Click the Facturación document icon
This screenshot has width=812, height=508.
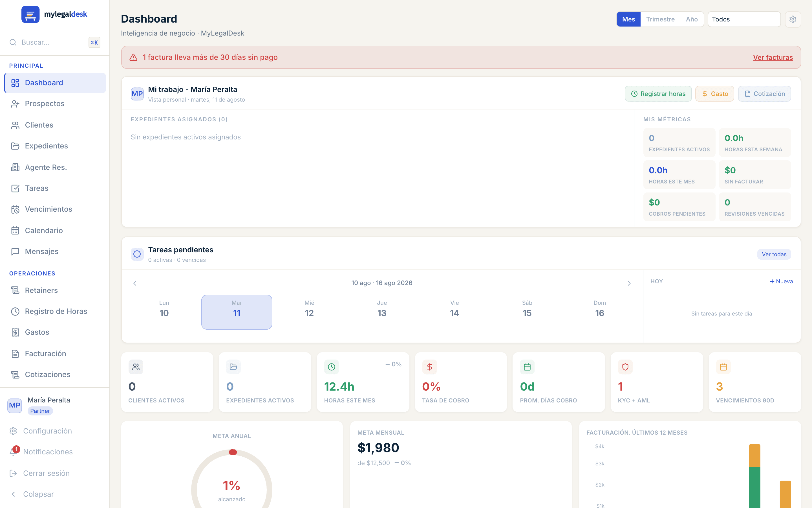[15, 353]
